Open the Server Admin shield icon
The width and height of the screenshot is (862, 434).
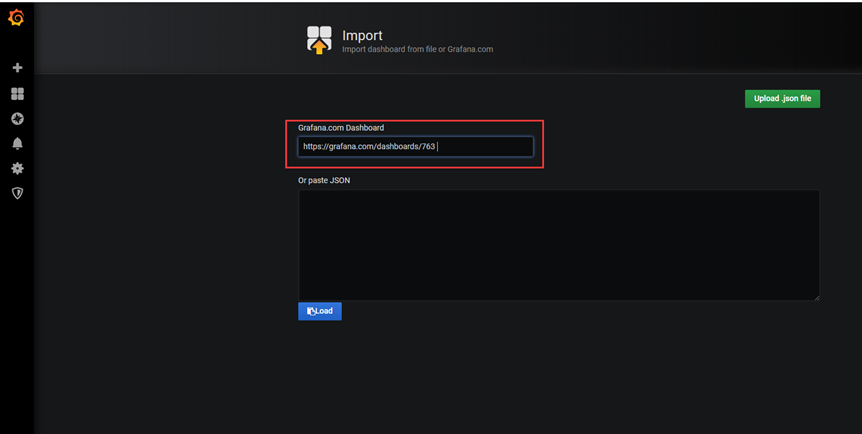pyautogui.click(x=18, y=193)
